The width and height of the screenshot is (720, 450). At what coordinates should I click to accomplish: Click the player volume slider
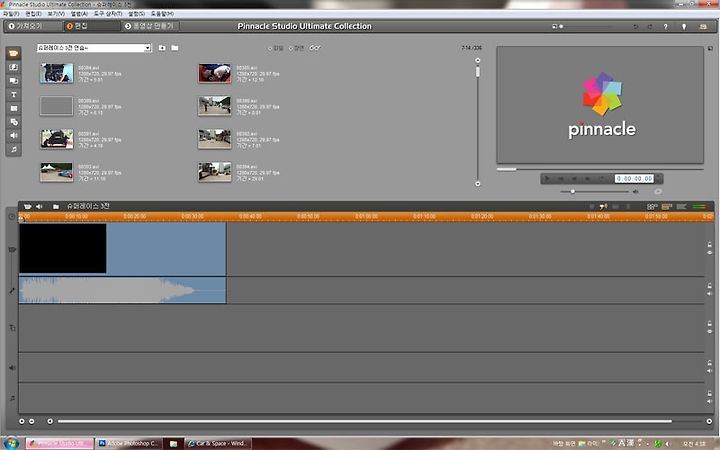click(x=594, y=191)
